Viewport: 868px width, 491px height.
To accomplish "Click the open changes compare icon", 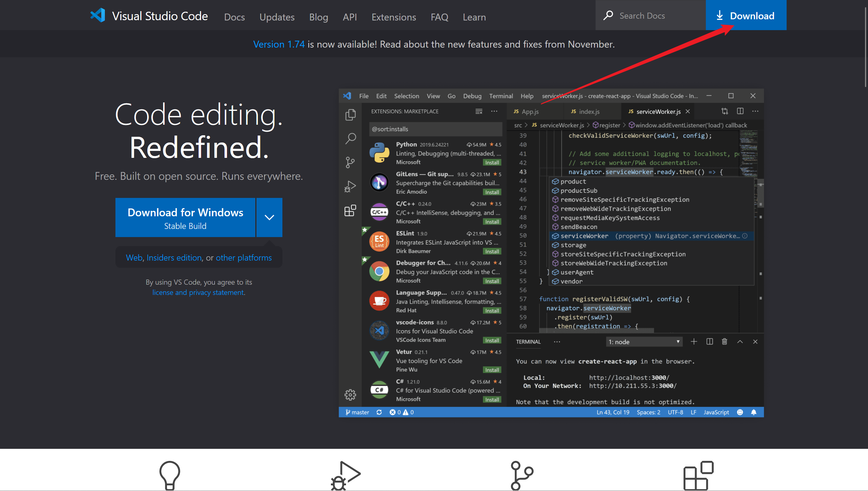I will (725, 111).
